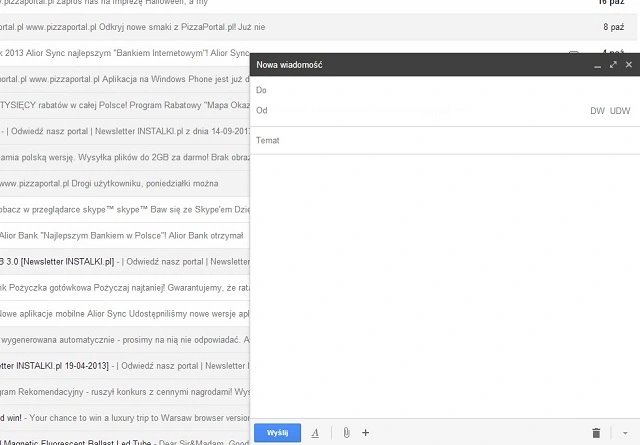640x445 pixels.
Task: Open email '3.0 [Newsletter INSTALKI.pl]'
Action: (x=124, y=262)
